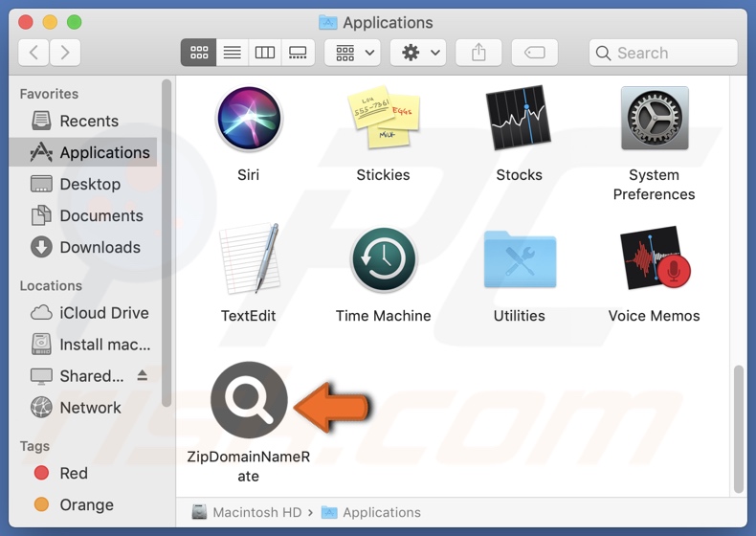Switch to column view

(265, 52)
